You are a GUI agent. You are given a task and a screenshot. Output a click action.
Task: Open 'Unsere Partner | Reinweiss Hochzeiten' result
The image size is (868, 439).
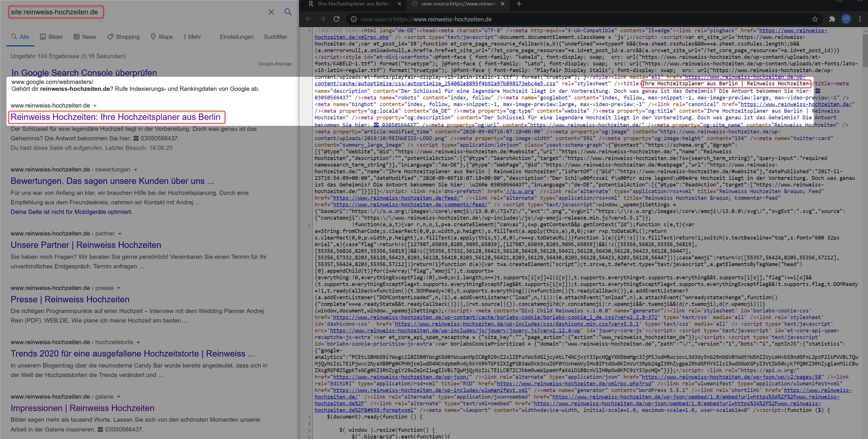pos(86,245)
